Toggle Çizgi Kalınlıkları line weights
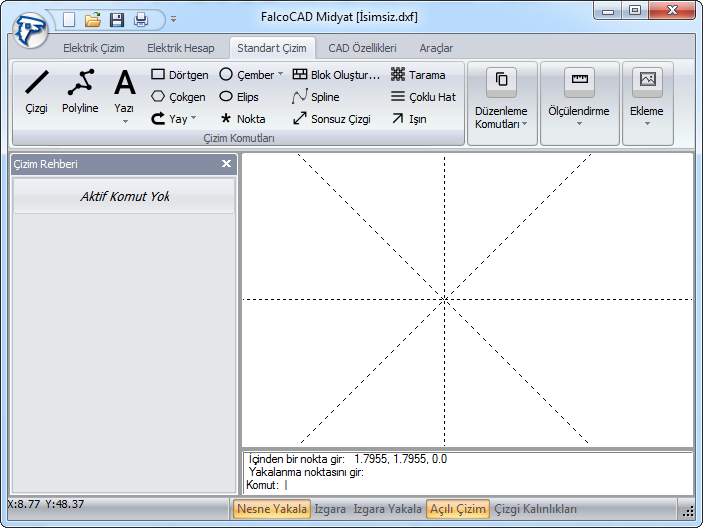This screenshot has height=528, width=703. click(x=535, y=509)
